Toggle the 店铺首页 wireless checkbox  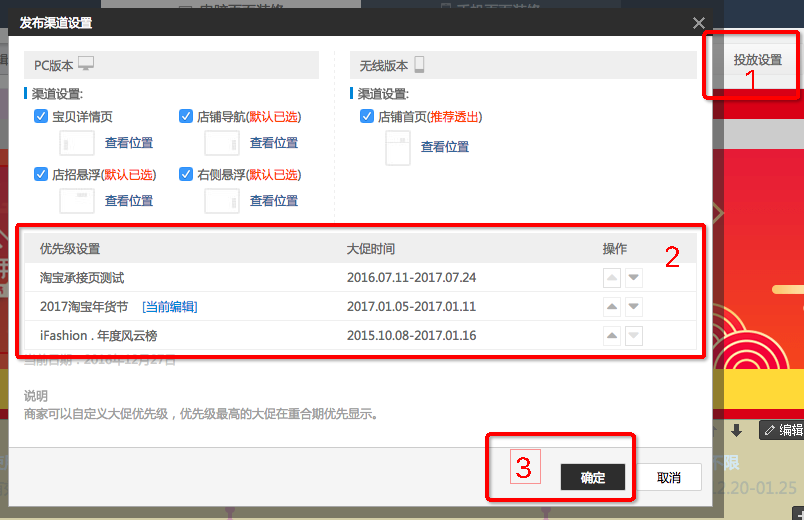(x=367, y=116)
